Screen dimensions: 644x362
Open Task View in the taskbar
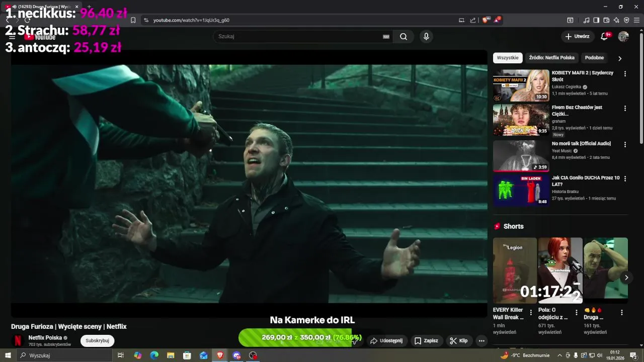point(121,355)
